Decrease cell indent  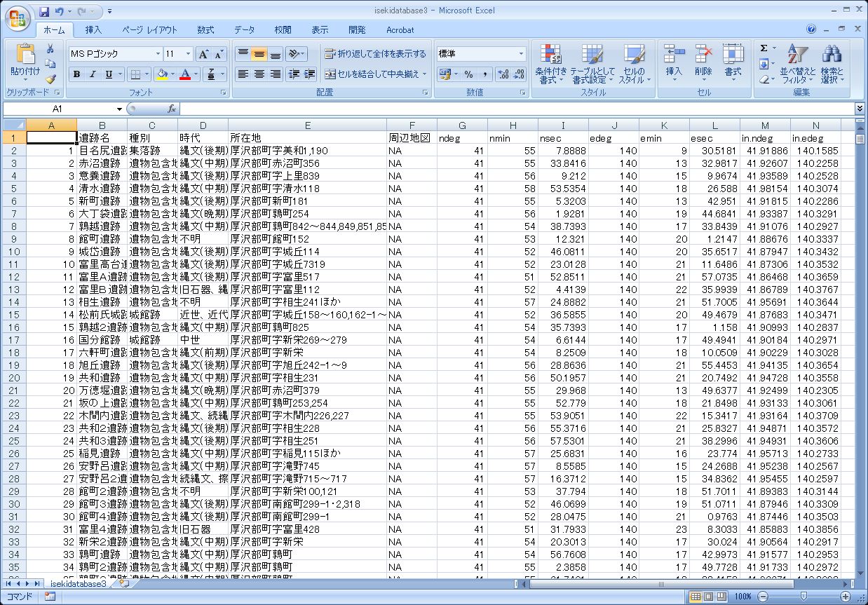pyautogui.click(x=294, y=74)
